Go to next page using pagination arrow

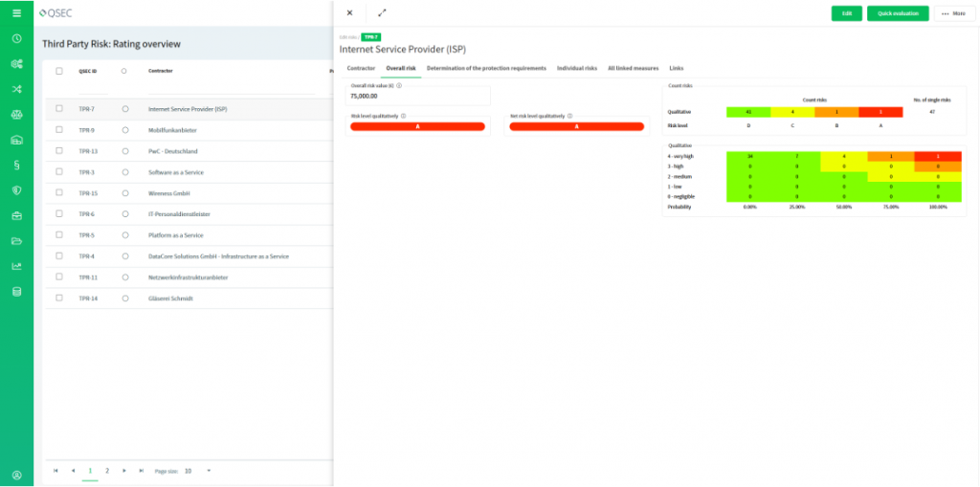tap(123, 471)
